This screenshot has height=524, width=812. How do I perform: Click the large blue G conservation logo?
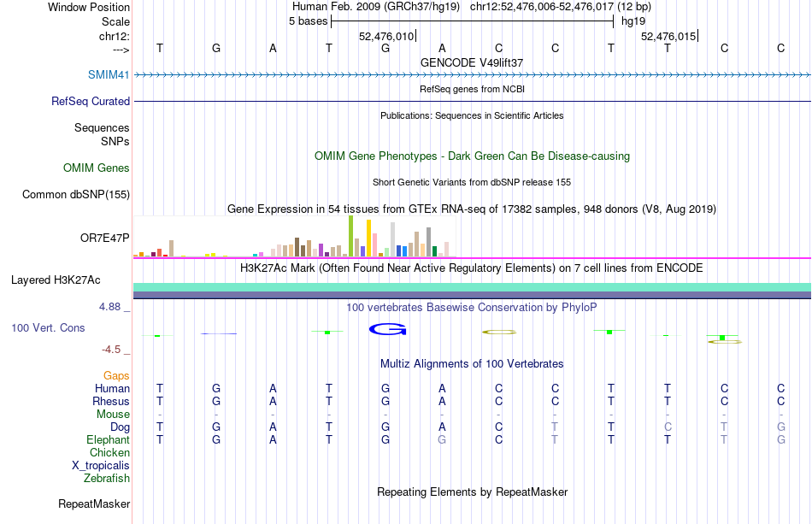tap(387, 329)
